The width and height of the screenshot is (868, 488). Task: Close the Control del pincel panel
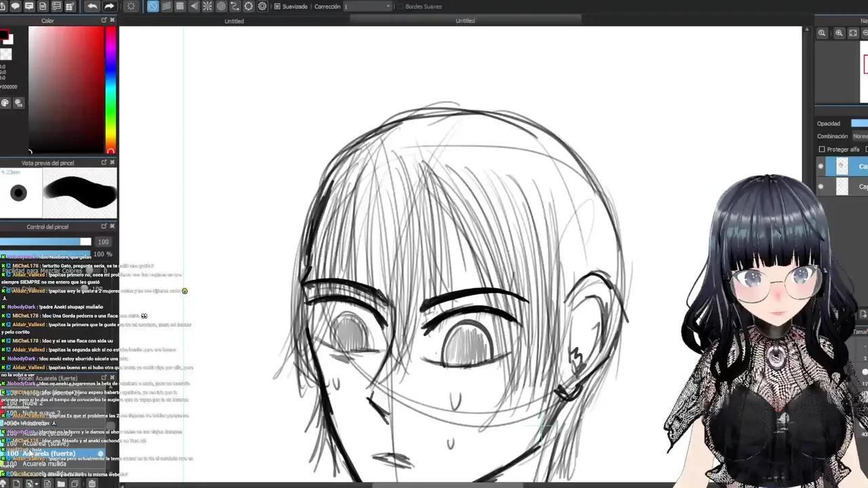(x=113, y=226)
